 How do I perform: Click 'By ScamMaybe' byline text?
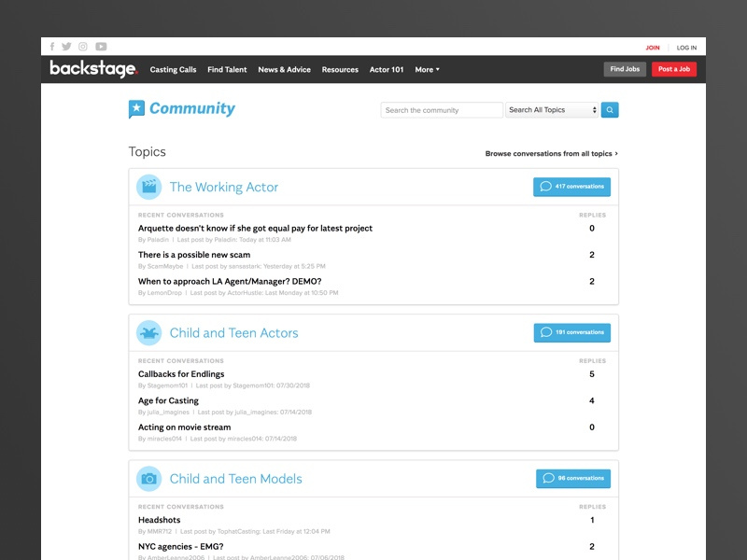click(x=161, y=266)
